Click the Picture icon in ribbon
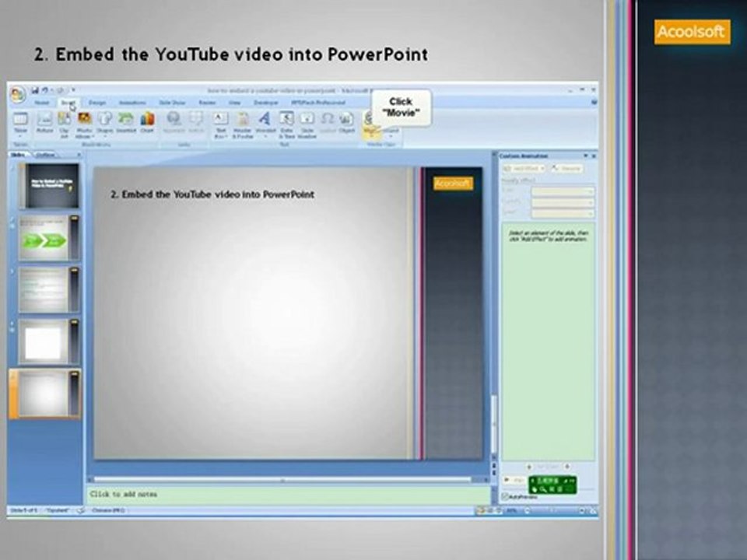The width and height of the screenshot is (747, 560). [x=45, y=122]
